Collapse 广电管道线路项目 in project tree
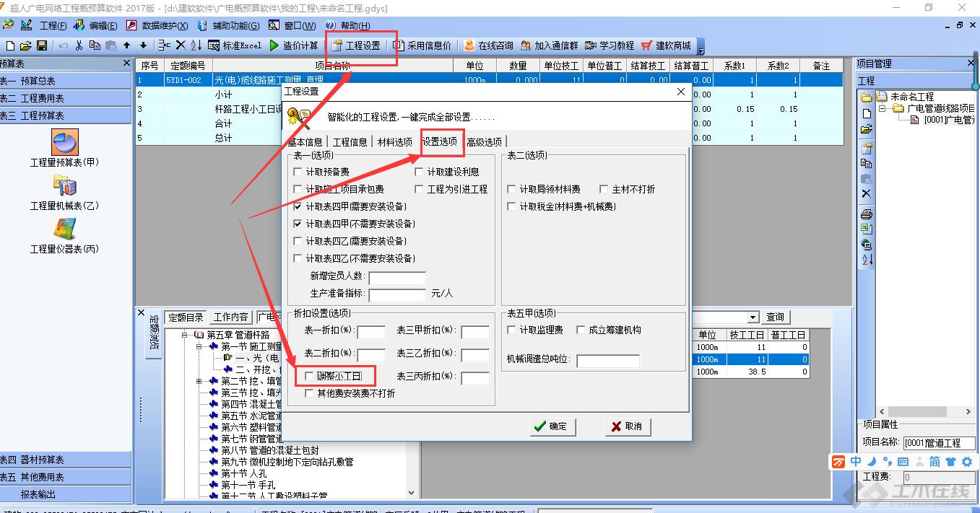Image resolution: width=980 pixels, height=513 pixels. 883,108
